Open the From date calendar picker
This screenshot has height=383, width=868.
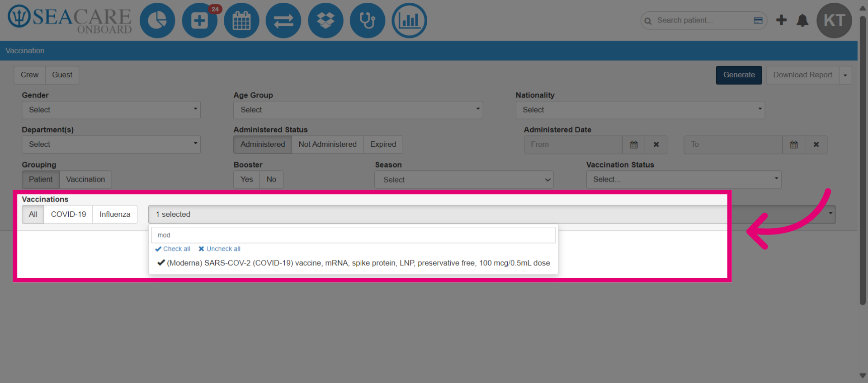point(634,145)
